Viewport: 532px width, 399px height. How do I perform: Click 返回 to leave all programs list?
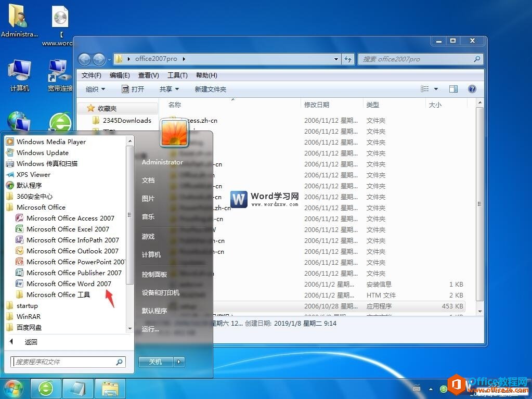coord(31,342)
